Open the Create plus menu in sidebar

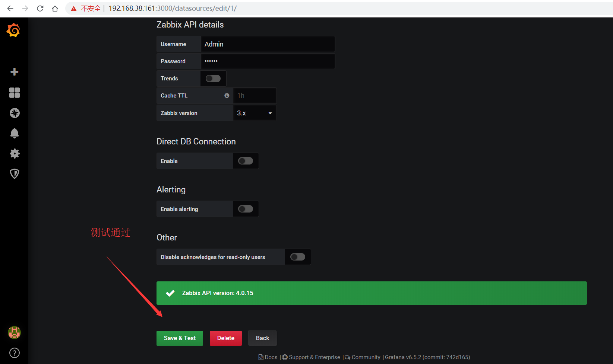point(15,72)
